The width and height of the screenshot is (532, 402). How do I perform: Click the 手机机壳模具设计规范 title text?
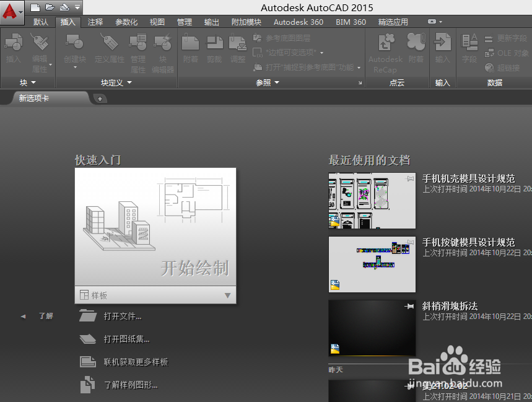469,178
